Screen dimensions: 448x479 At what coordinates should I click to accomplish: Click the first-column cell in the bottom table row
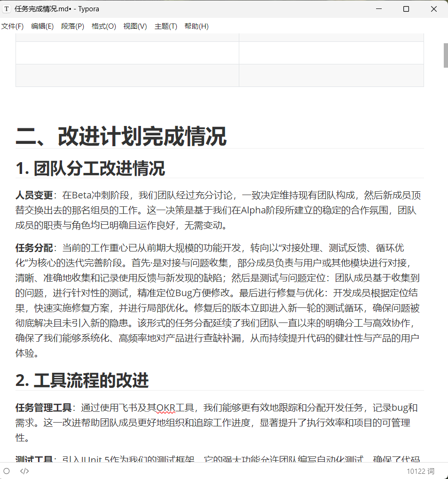point(127,76)
